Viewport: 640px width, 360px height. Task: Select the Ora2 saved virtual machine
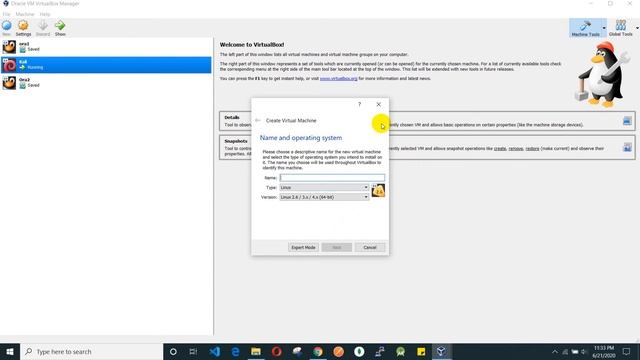(x=106, y=83)
